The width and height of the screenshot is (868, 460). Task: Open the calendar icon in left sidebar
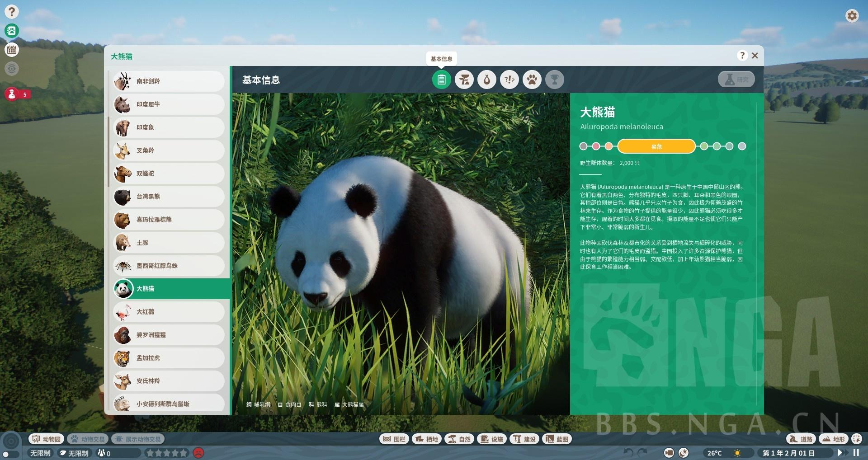tap(12, 50)
